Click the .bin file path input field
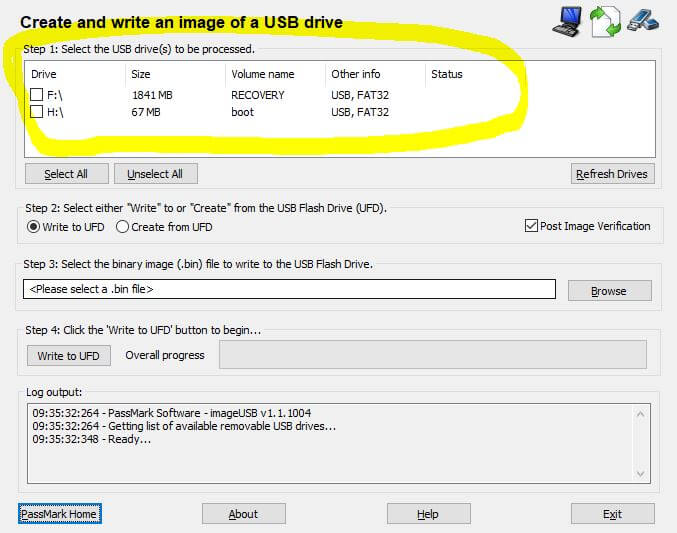The width and height of the screenshot is (677, 533). tap(288, 289)
